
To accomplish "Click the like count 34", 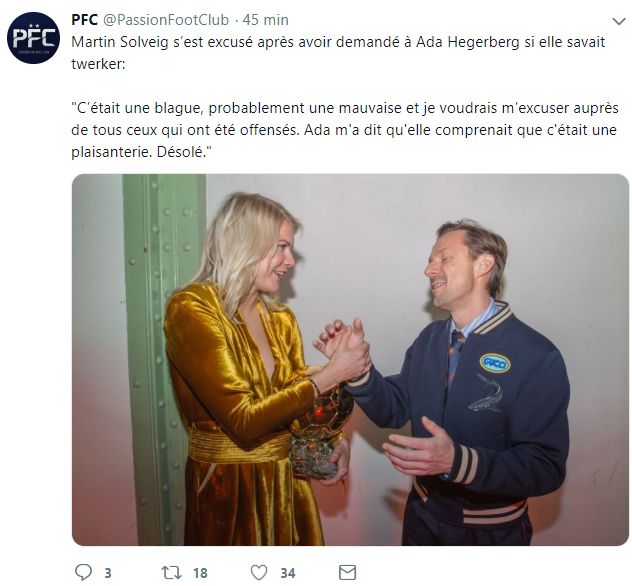I will click(x=288, y=573).
